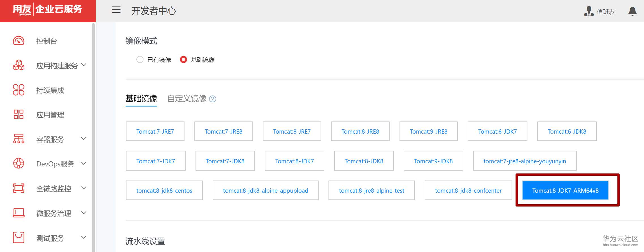Viewport: 644px width, 252px height.
Task: Select the Tomcat:6-JDK8 image
Action: (x=567, y=131)
